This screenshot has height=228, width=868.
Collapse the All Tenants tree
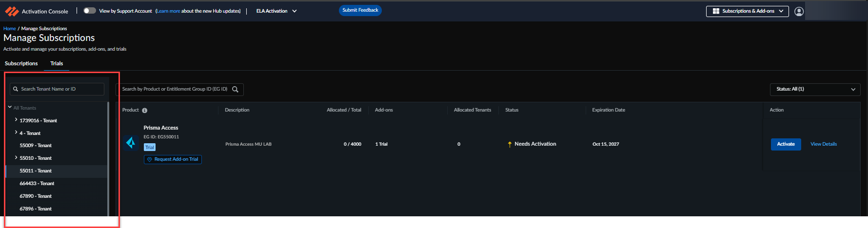[x=10, y=107]
